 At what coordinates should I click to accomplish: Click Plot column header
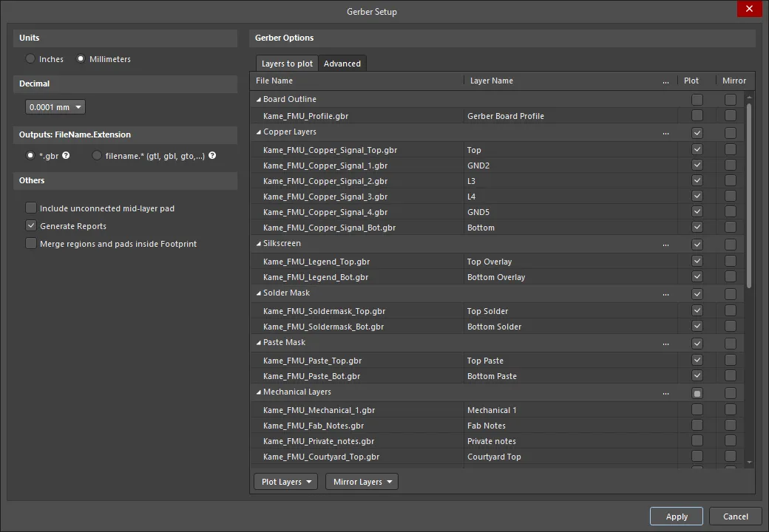697,81
